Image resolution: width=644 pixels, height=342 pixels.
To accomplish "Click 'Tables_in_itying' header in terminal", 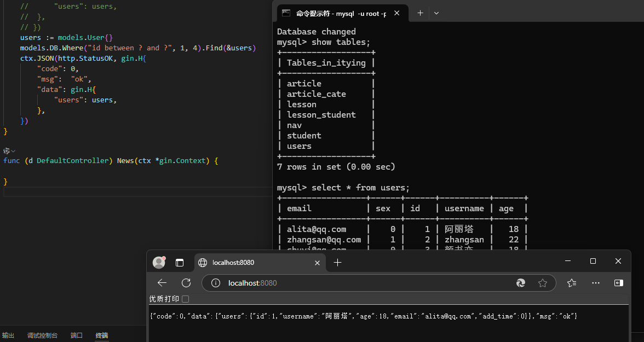I will (x=326, y=63).
